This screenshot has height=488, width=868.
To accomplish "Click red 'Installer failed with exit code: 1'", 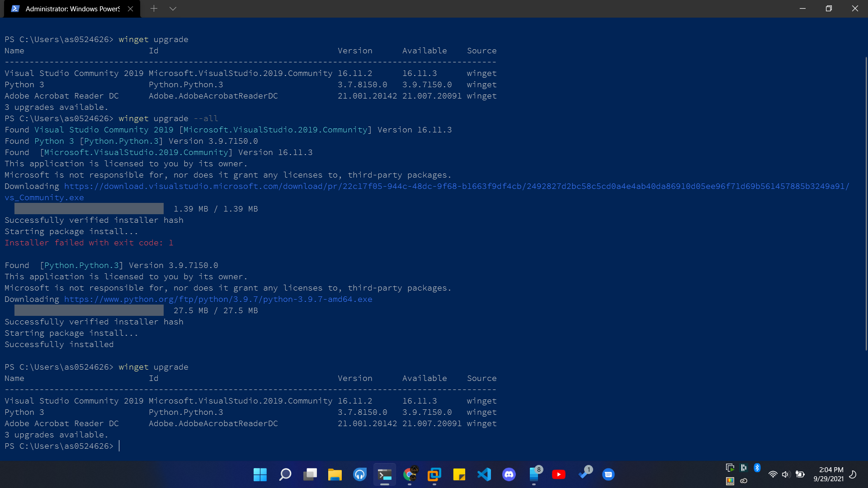I will point(89,243).
